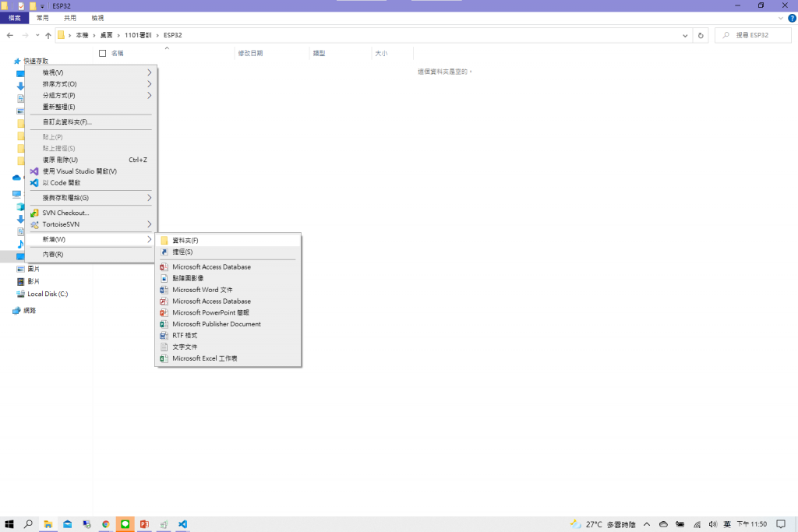Open OneDrive cloud tray icon
This screenshot has width=798, height=532.
664,524
